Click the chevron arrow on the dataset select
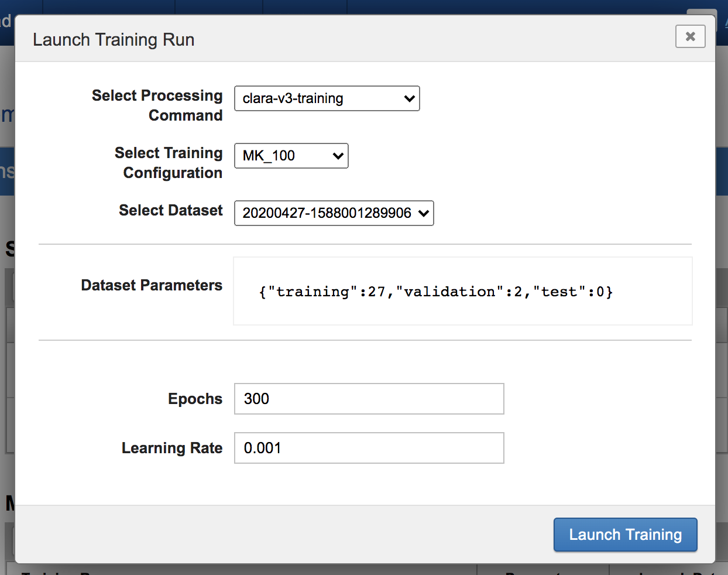Image resolution: width=728 pixels, height=575 pixels. pyautogui.click(x=423, y=213)
